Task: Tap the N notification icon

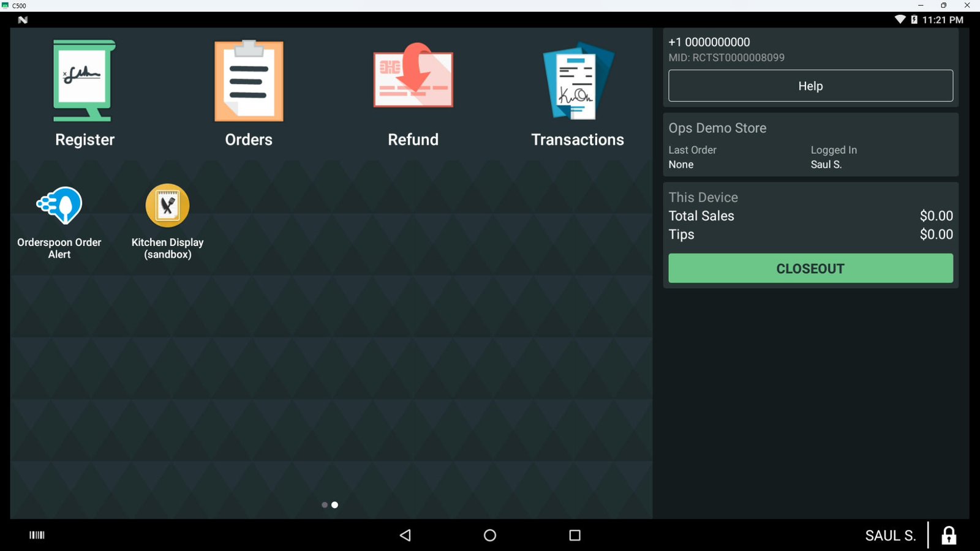Action: pyautogui.click(x=23, y=20)
